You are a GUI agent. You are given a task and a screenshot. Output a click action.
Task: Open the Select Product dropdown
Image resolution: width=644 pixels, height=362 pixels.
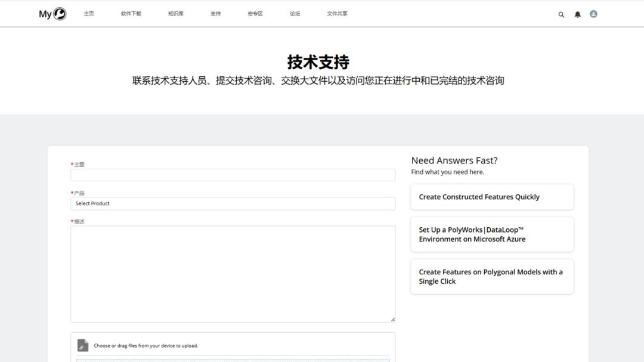click(x=233, y=203)
